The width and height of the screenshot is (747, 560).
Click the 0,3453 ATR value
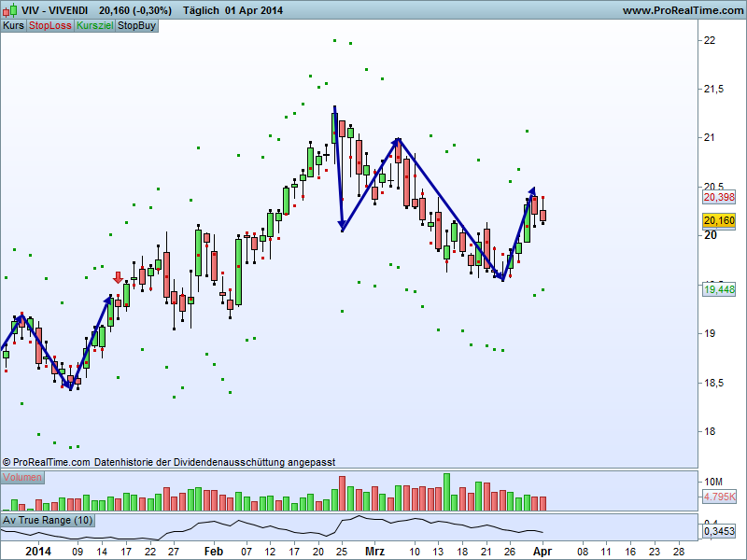coord(719,531)
